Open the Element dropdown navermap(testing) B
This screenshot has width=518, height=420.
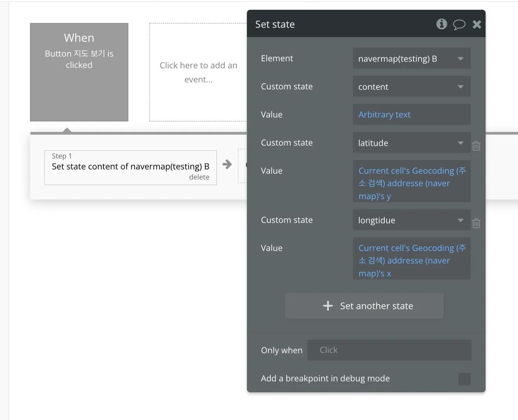click(412, 59)
